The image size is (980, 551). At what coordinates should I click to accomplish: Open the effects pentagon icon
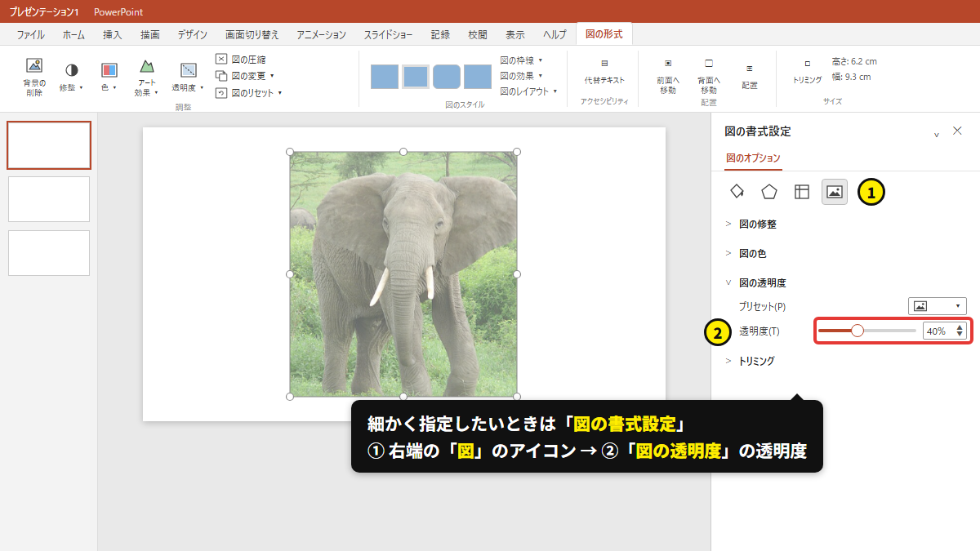point(769,192)
